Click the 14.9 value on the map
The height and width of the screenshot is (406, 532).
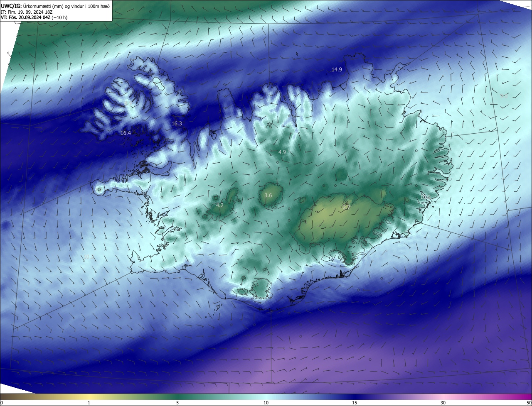[337, 69]
